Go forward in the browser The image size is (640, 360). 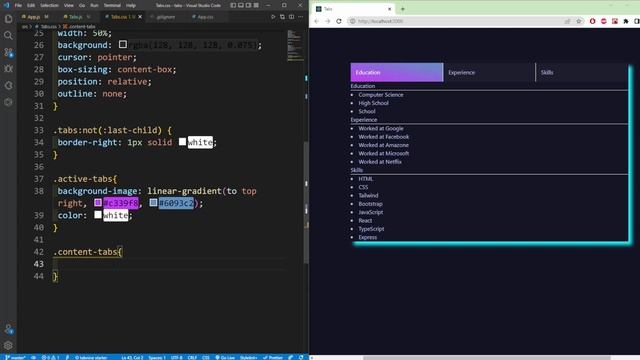[327, 21]
